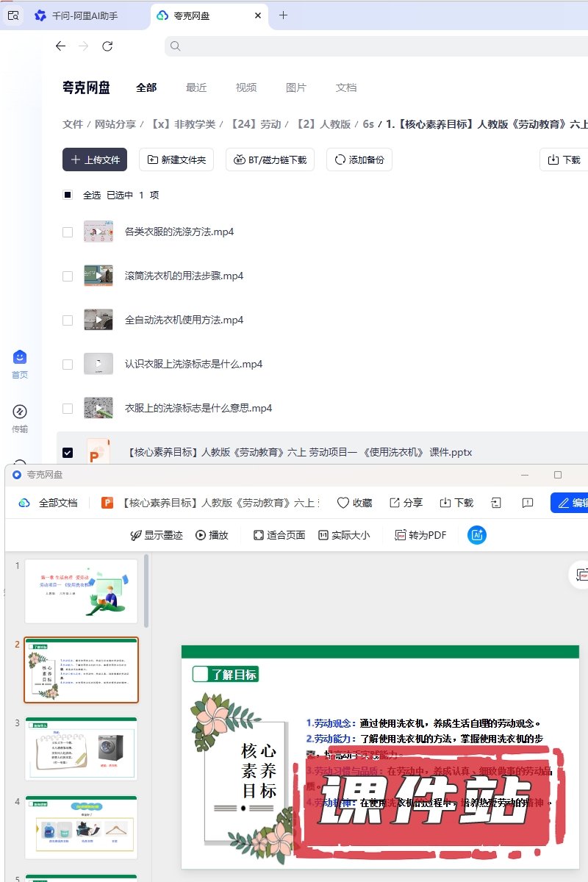The height and width of the screenshot is (882, 588).
Task: Select slide 3 thumbnail in the panel
Action: tap(81, 748)
